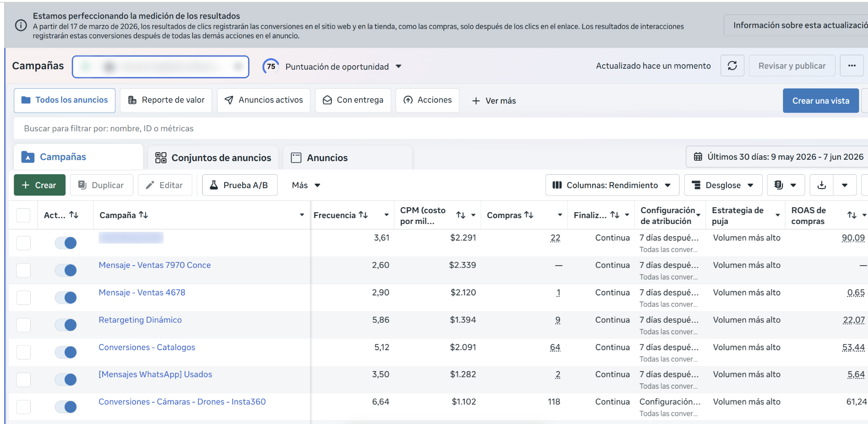
Task: Click the search filter input field
Action: pos(441,129)
